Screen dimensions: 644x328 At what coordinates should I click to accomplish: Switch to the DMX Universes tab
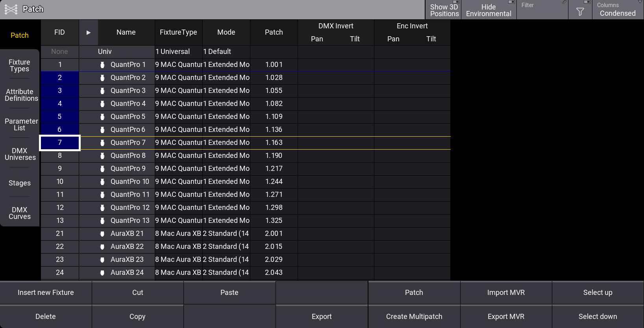point(20,154)
